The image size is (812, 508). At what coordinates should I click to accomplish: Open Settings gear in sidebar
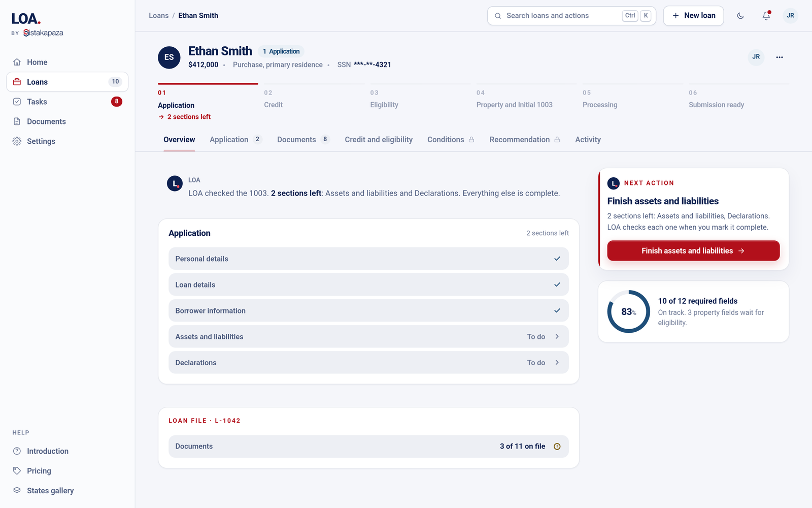click(x=67, y=141)
